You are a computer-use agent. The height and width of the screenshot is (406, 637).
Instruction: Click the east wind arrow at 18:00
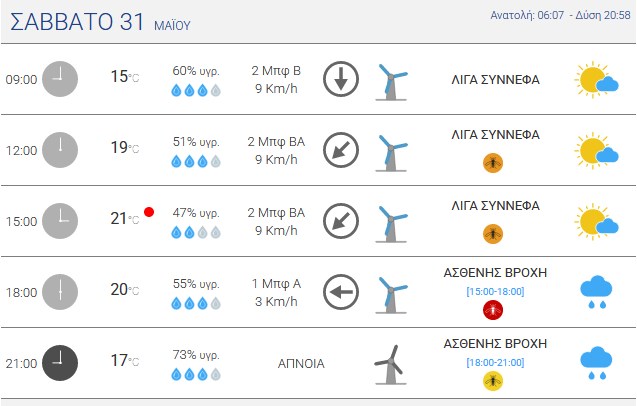(341, 292)
